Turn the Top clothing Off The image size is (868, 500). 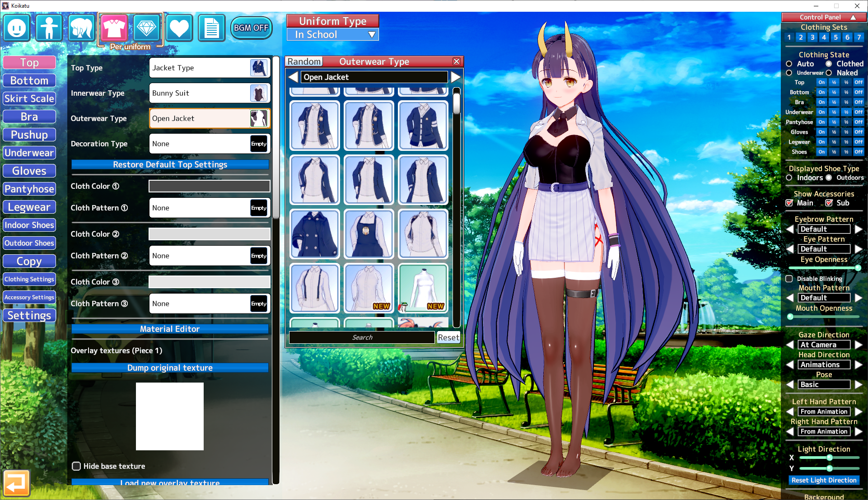tap(859, 82)
